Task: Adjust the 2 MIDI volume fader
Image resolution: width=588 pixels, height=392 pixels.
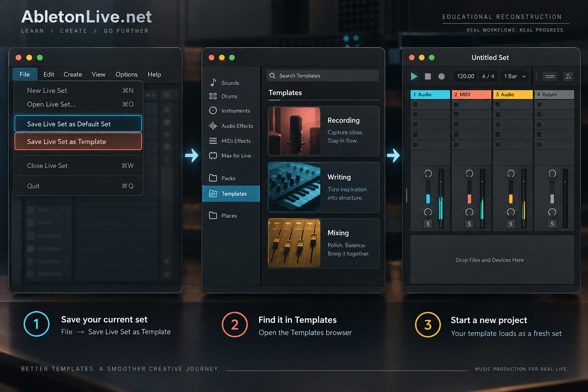Action: pyautogui.click(x=469, y=199)
